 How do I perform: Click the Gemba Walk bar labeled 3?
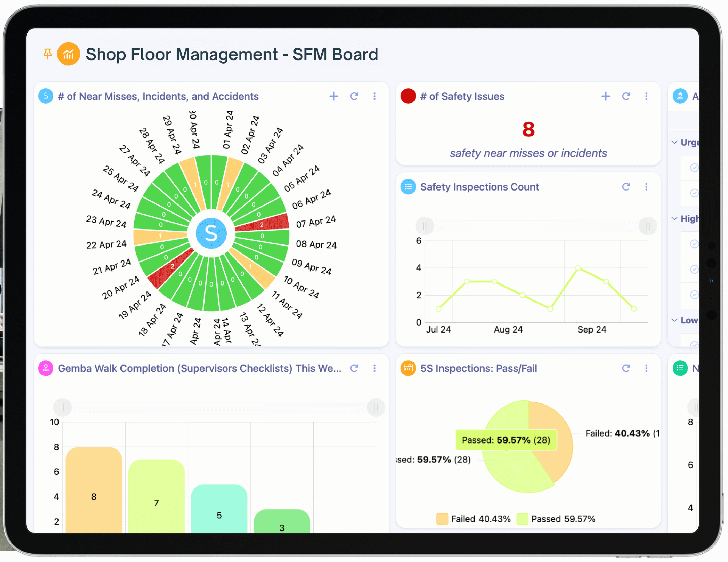(x=282, y=521)
